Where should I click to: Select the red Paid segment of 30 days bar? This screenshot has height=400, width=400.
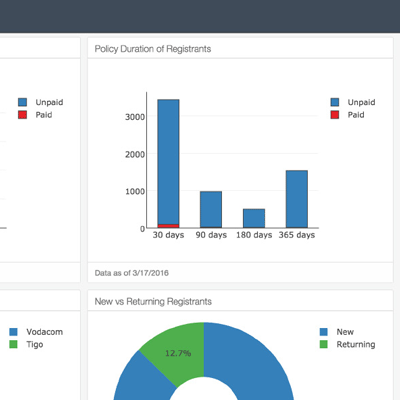(x=168, y=226)
